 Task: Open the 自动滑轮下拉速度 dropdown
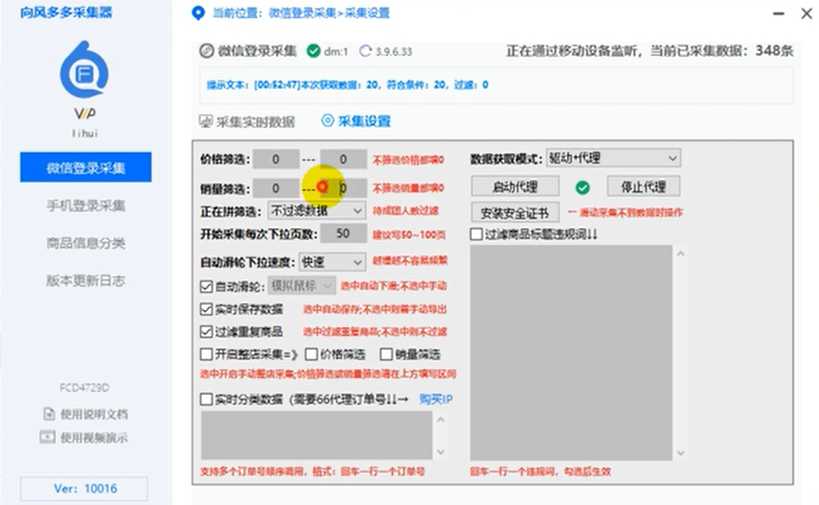[331, 262]
